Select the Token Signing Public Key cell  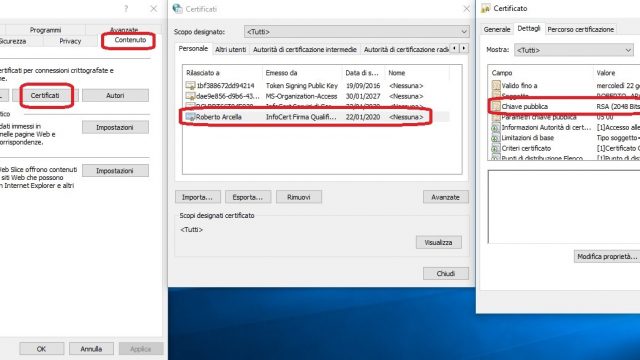[302, 86]
